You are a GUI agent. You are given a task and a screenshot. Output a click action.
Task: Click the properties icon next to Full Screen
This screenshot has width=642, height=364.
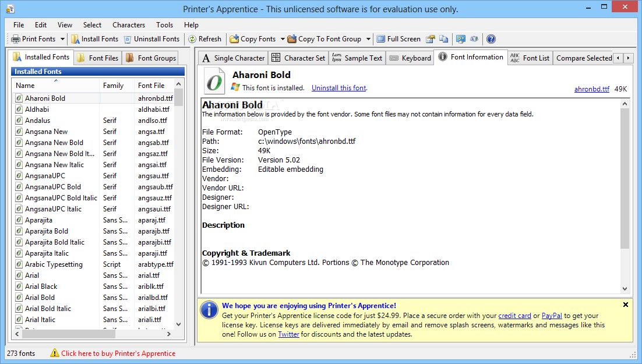point(430,39)
